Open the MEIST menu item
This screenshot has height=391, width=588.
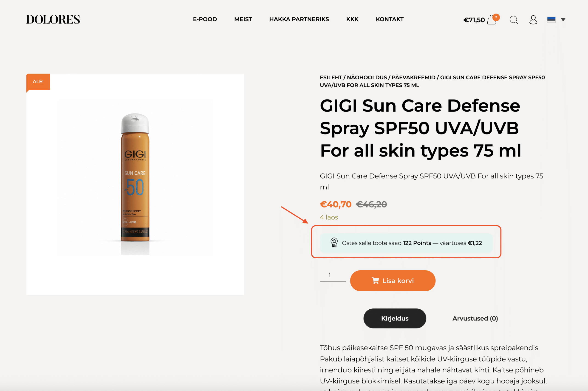(x=243, y=19)
